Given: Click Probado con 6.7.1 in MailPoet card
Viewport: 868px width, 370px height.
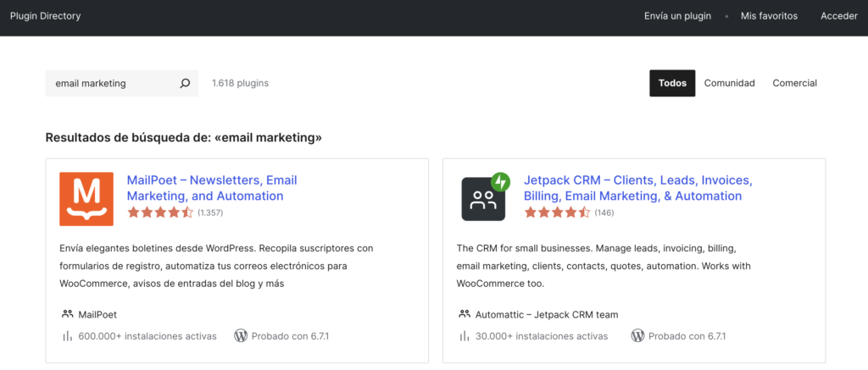Looking at the screenshot, I should 290,336.
